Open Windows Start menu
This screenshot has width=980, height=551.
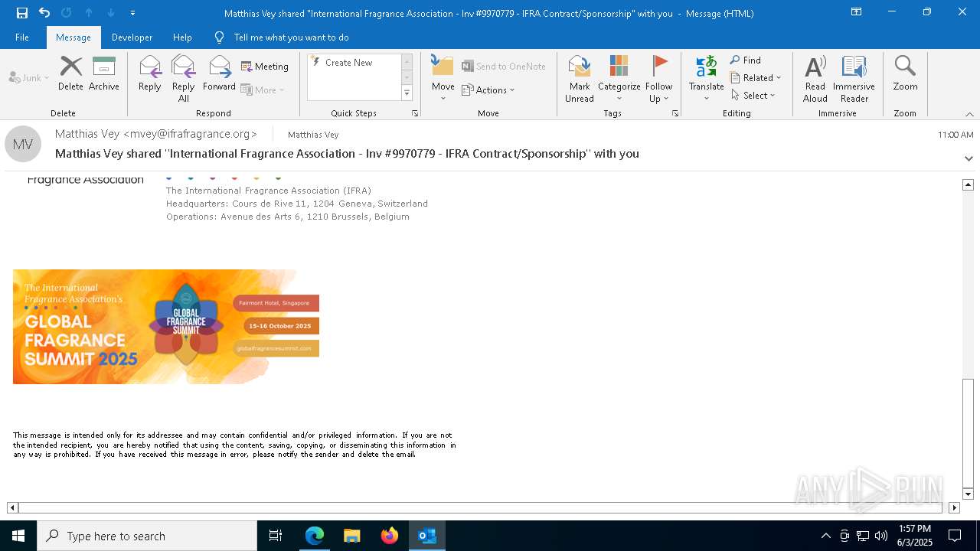(x=18, y=536)
